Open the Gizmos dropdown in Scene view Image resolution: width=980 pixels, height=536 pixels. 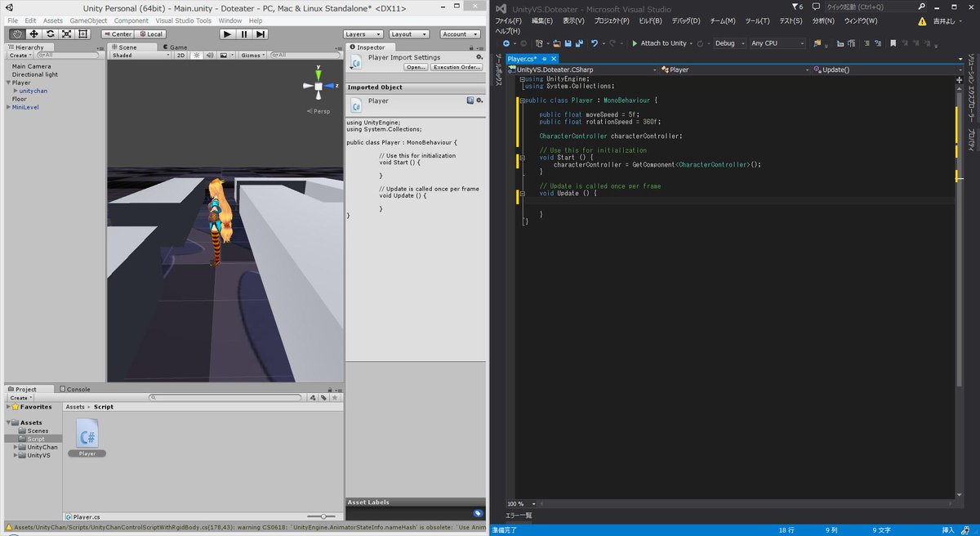[252, 55]
